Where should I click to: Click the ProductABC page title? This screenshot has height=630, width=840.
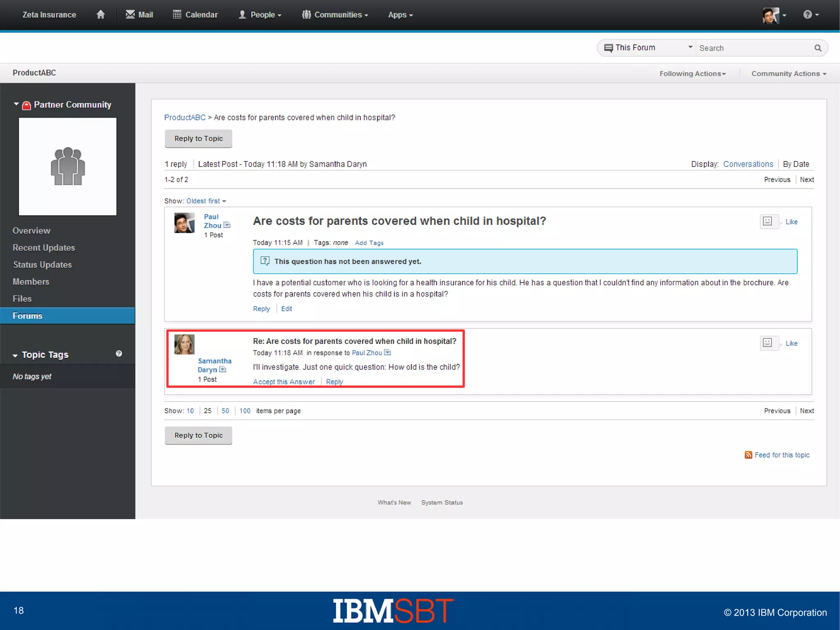pyautogui.click(x=34, y=73)
